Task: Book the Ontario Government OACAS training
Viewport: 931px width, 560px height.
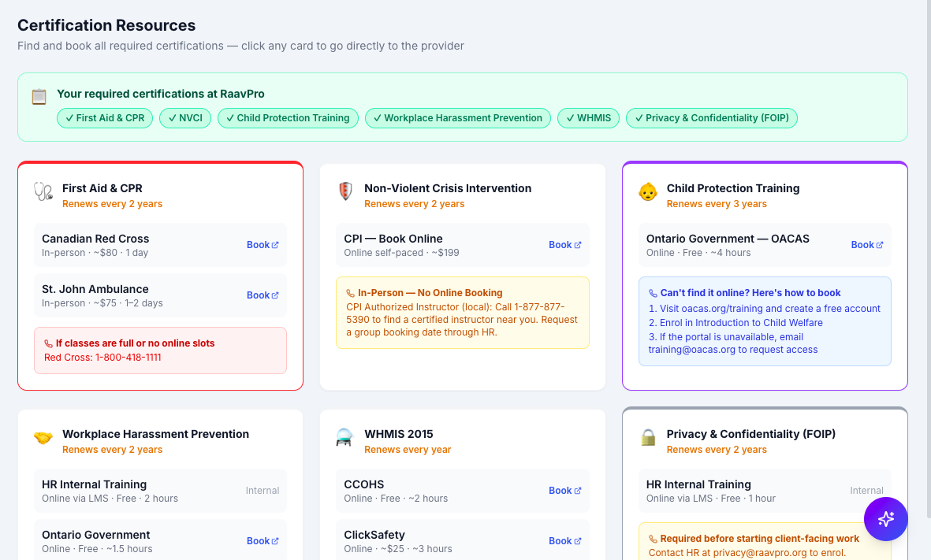Action: pyautogui.click(x=867, y=244)
